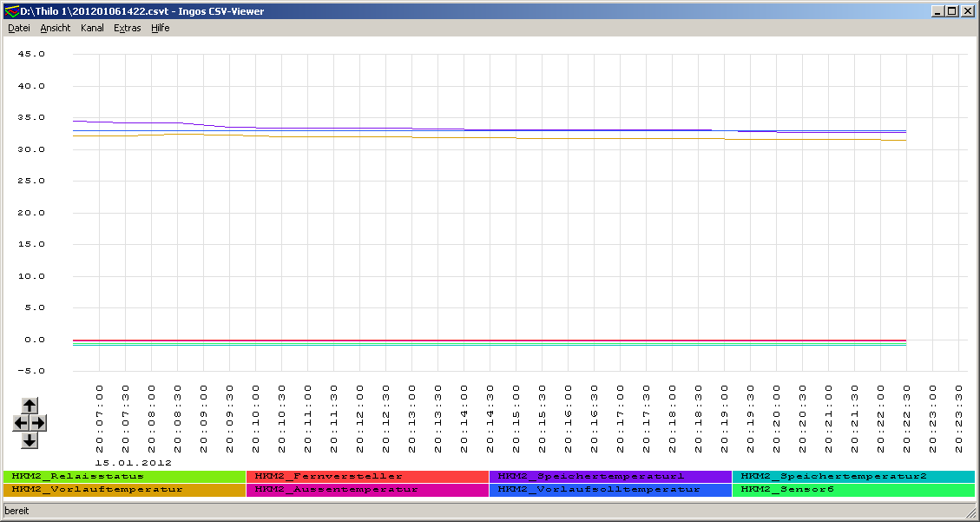Open the Ansicht menu
Image resolution: width=980 pixels, height=522 pixels.
(55, 28)
